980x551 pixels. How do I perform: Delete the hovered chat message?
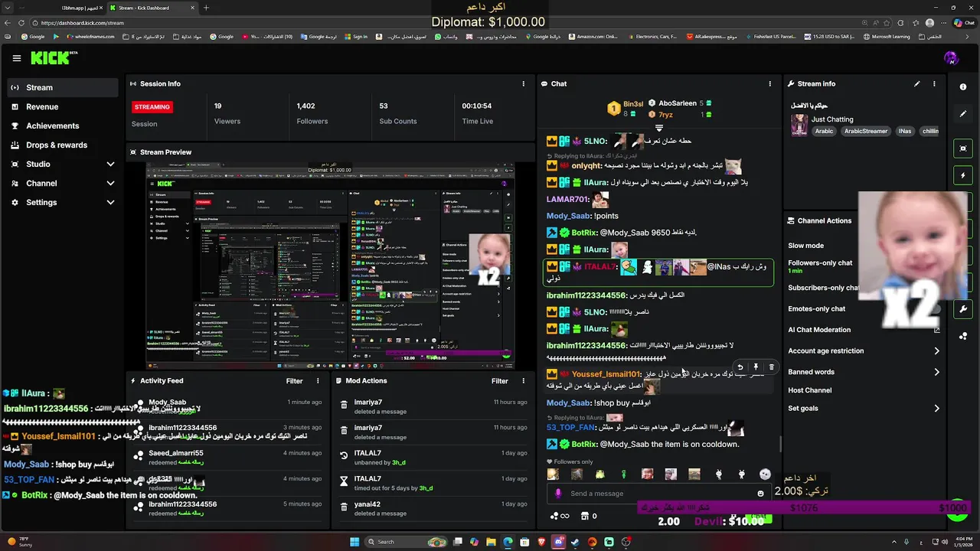click(x=771, y=367)
